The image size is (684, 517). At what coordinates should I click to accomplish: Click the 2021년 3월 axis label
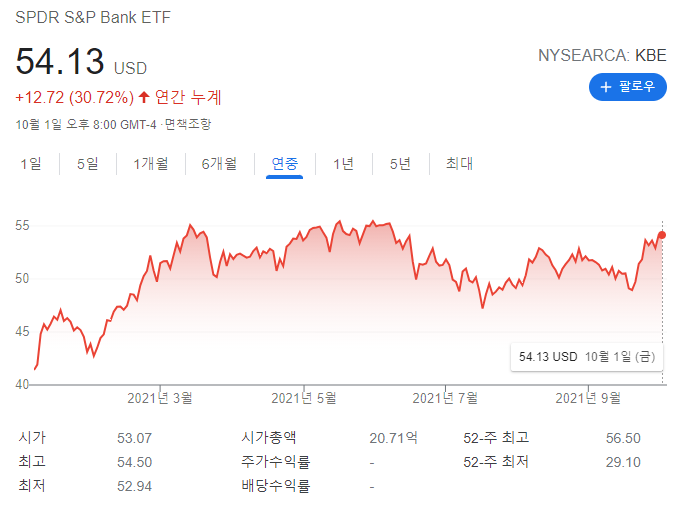pyautogui.click(x=160, y=397)
